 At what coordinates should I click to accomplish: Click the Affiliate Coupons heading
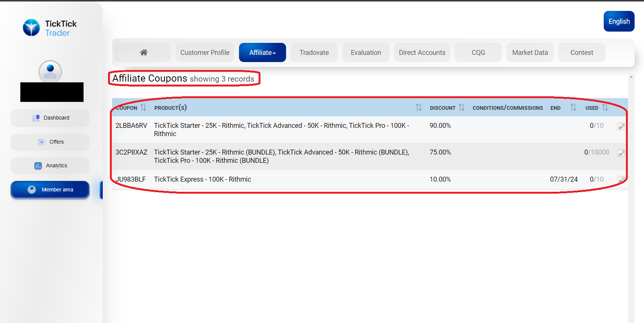click(149, 78)
